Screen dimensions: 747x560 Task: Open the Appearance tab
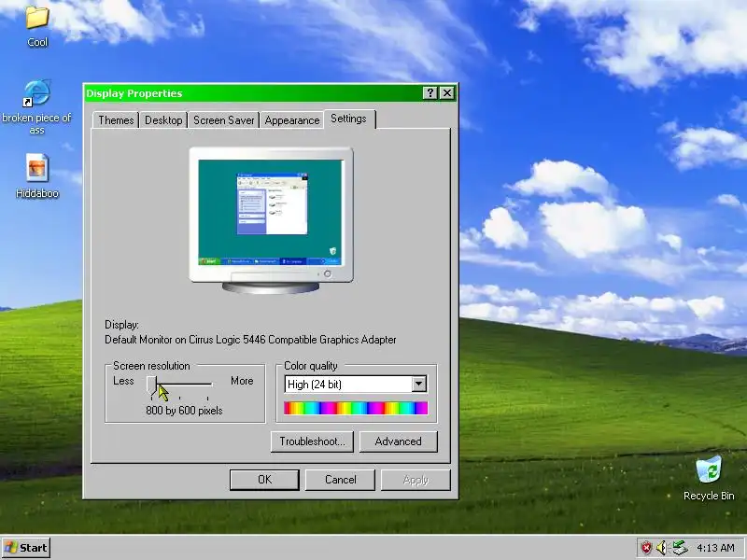tap(292, 120)
